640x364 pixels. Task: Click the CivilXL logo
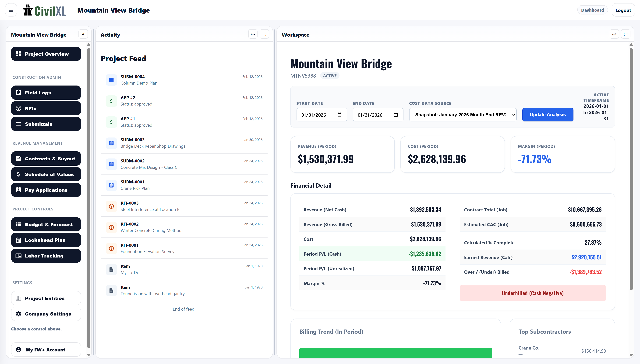[45, 10]
